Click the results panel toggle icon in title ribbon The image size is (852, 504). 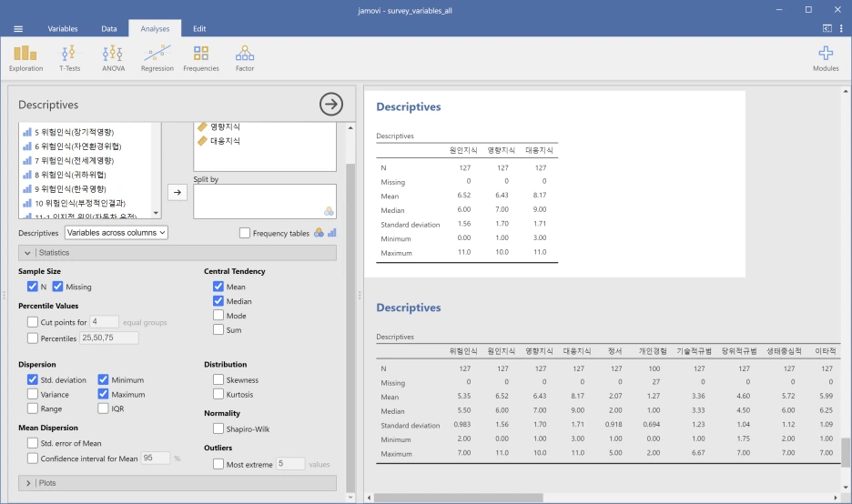(x=827, y=28)
